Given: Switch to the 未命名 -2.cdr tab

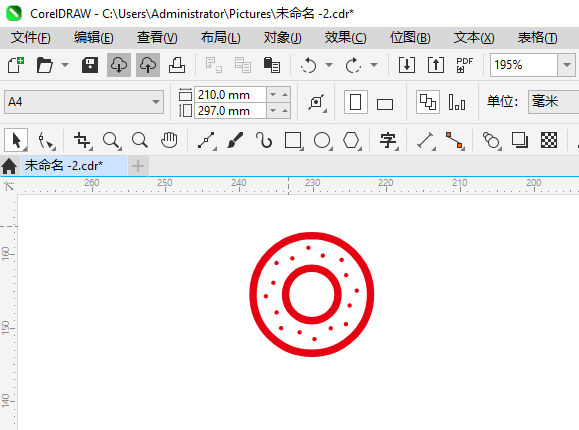Looking at the screenshot, I should pyautogui.click(x=73, y=165).
